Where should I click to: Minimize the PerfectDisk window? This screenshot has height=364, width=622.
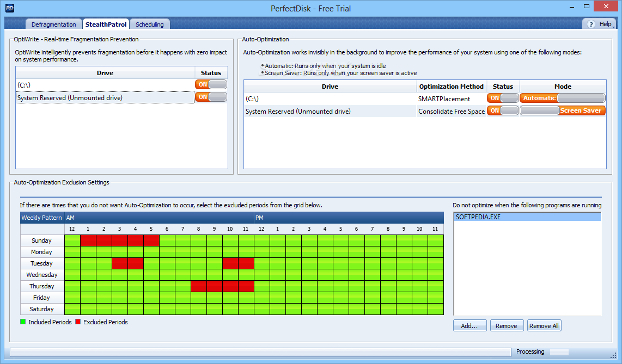(x=572, y=7)
